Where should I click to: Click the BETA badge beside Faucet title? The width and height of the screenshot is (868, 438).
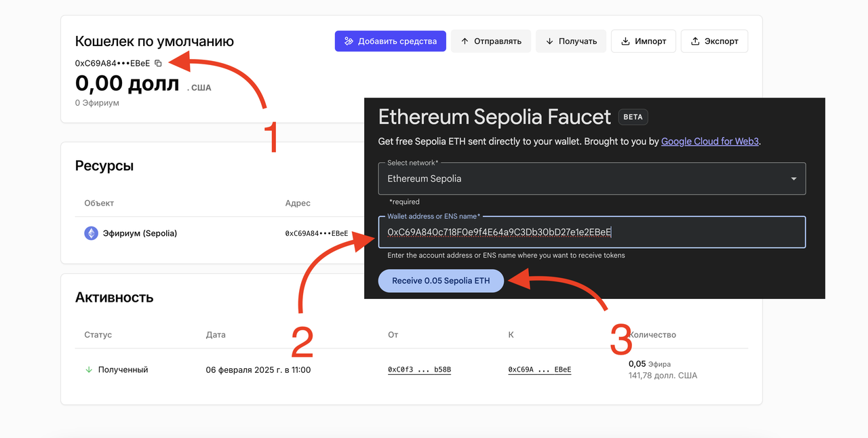pos(633,117)
